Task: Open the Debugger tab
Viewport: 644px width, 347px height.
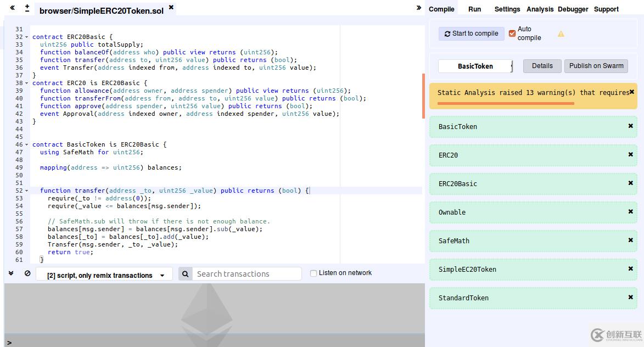Action: pyautogui.click(x=573, y=9)
